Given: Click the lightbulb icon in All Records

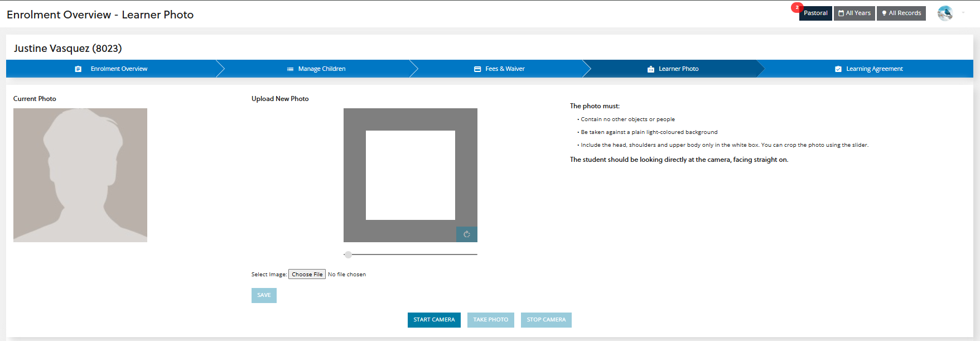Looking at the screenshot, I should [884, 13].
